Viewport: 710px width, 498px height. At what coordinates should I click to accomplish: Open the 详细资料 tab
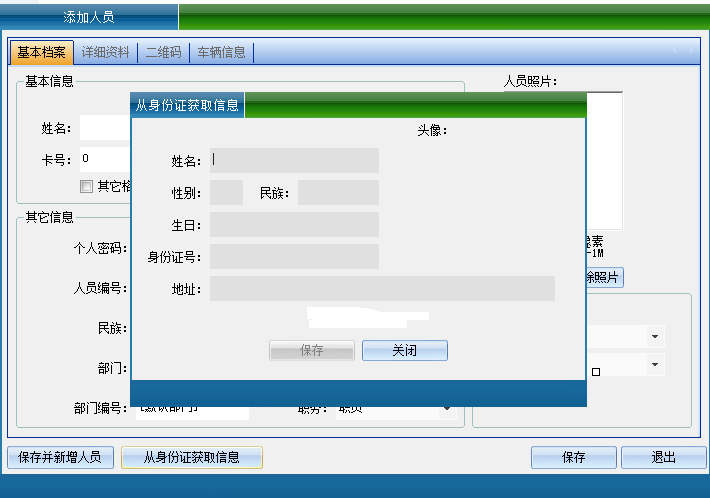coord(105,52)
